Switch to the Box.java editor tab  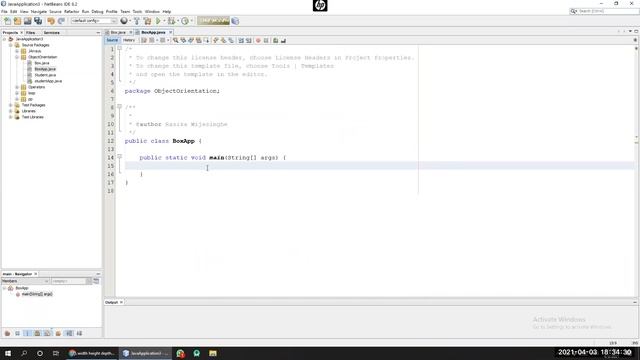tap(118, 32)
